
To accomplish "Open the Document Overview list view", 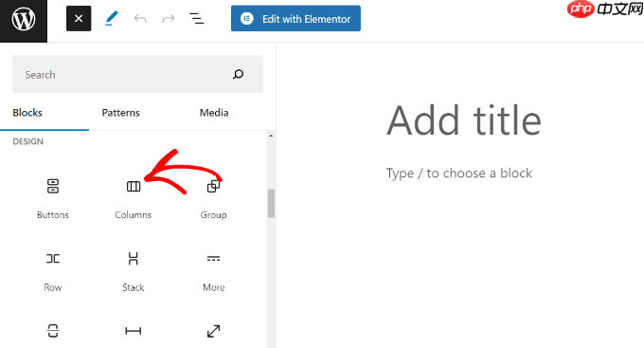I will coord(197,19).
